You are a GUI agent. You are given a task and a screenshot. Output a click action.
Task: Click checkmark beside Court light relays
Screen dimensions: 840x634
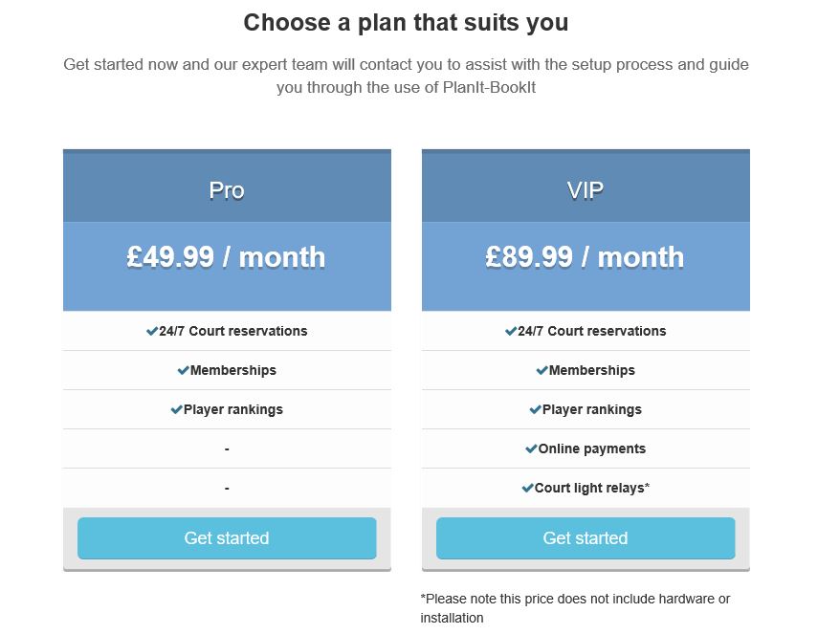click(x=528, y=488)
